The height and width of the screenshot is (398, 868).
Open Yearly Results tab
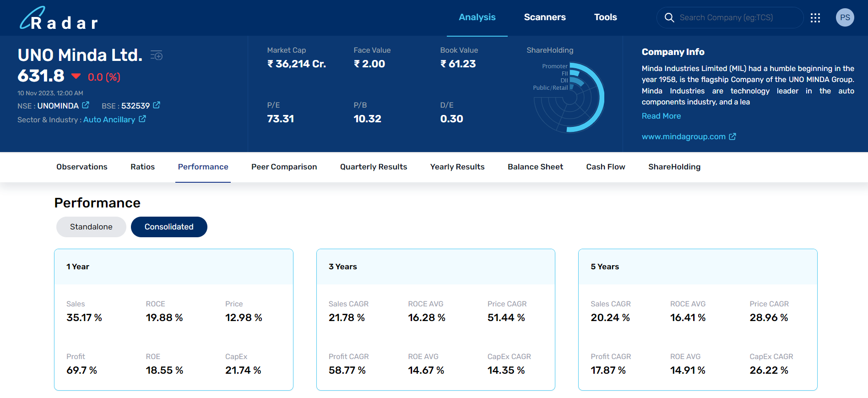tap(457, 167)
